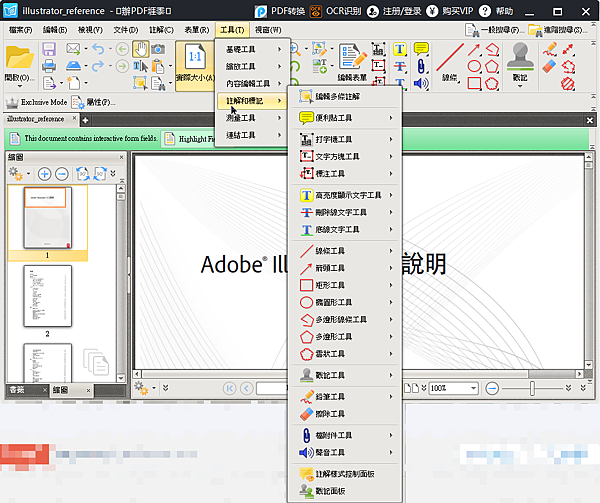
Task: Click OCR识别 button in title bar
Action: click(335, 11)
